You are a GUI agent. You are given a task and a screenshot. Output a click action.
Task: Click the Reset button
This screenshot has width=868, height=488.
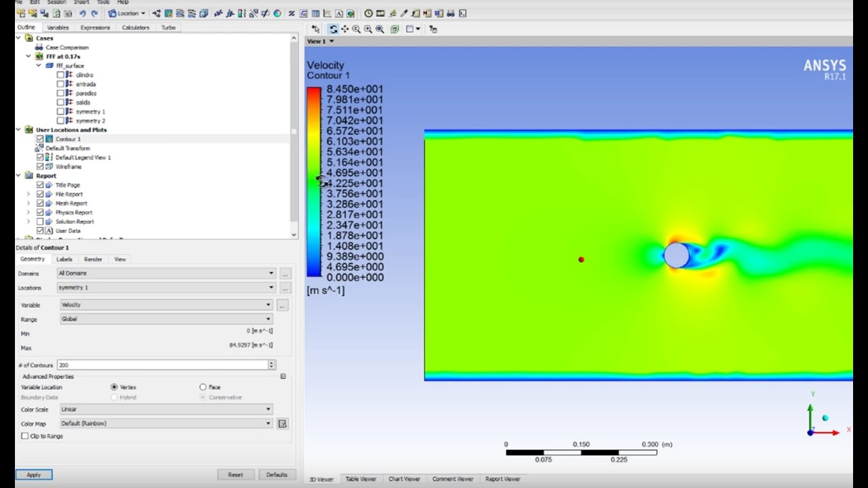tap(235, 474)
